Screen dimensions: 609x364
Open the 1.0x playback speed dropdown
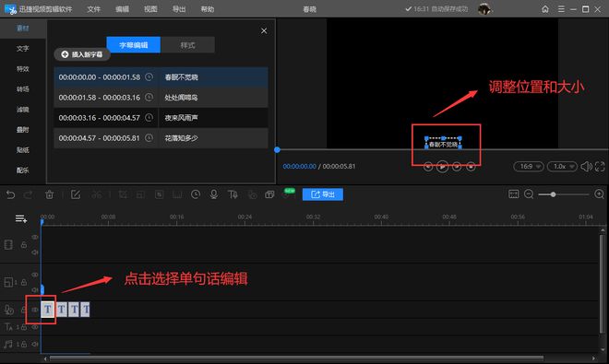pyautogui.click(x=562, y=167)
